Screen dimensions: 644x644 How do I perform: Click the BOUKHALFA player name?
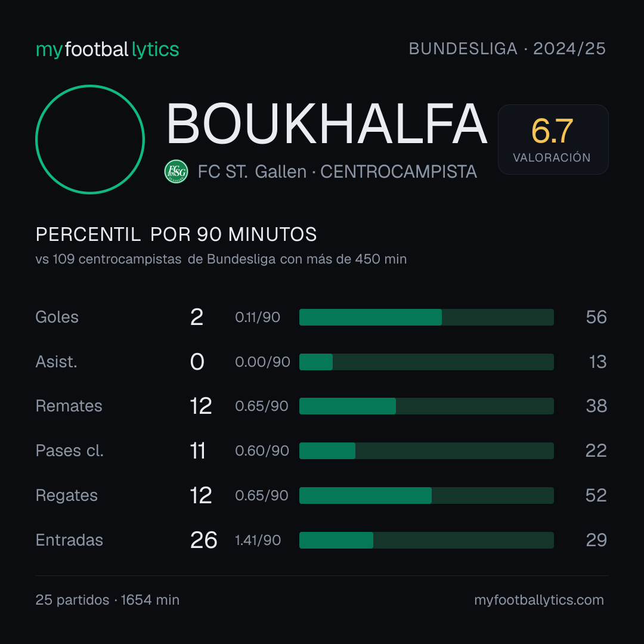[x=327, y=123]
